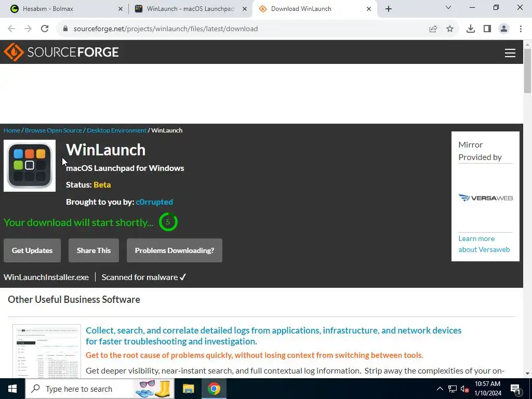Viewport: 532px width, 399px height.
Task: Click the scrollbar down arrow
Action: (528, 374)
